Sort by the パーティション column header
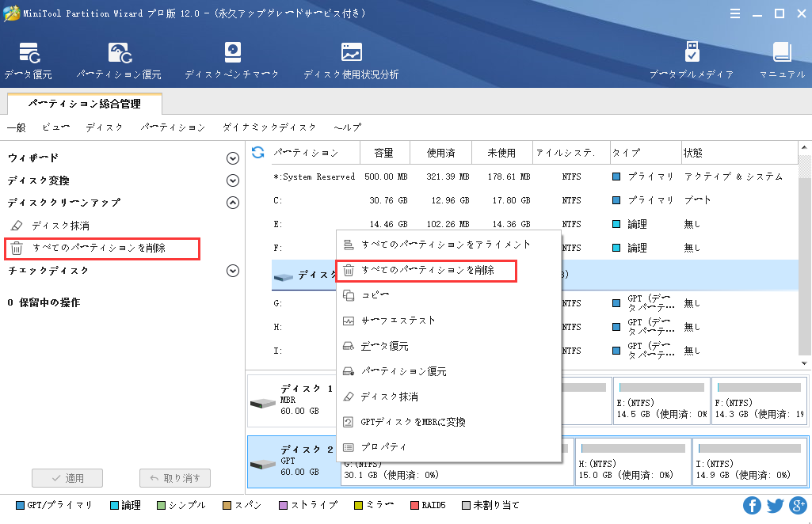 click(315, 153)
